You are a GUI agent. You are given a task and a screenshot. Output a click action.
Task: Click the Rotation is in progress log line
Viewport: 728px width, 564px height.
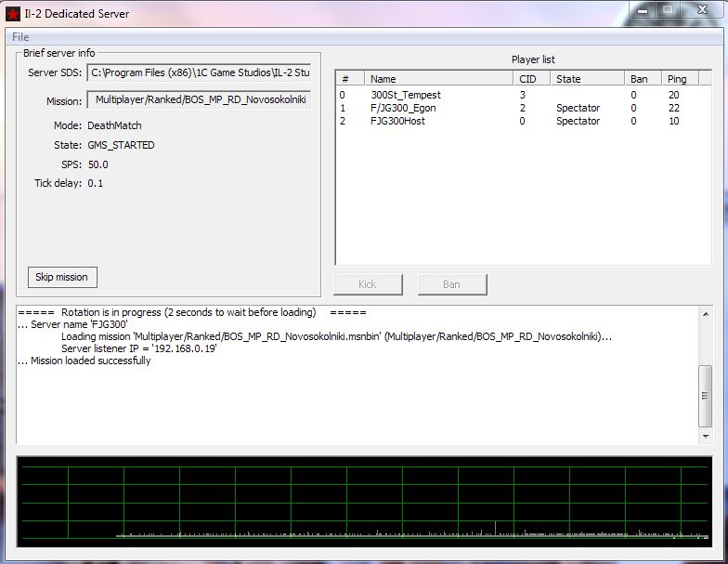192,312
